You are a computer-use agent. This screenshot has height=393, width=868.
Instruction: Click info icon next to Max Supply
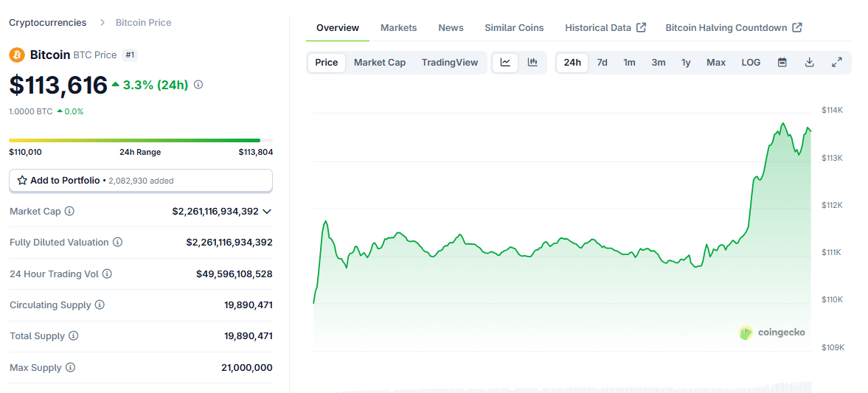pyautogui.click(x=70, y=368)
